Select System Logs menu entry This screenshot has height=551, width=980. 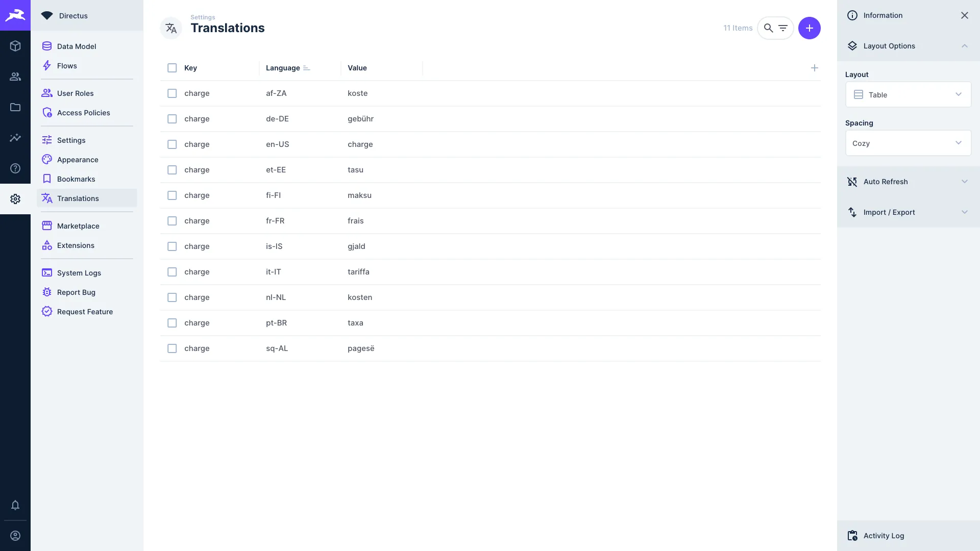[79, 272]
